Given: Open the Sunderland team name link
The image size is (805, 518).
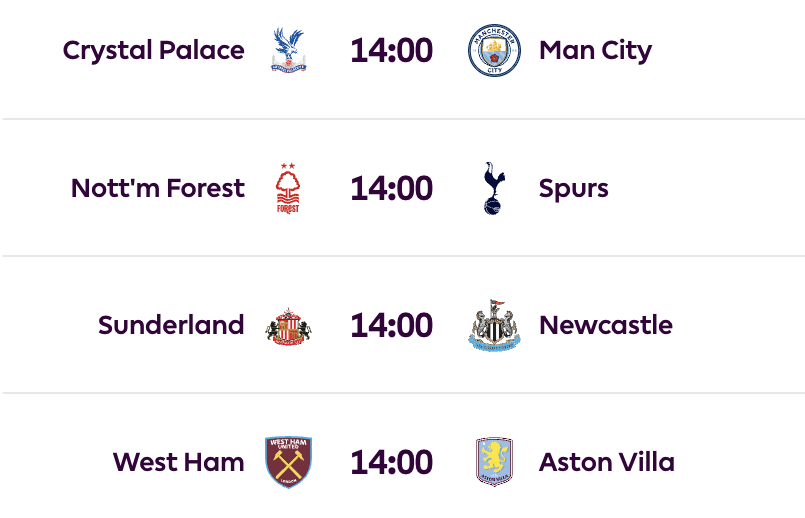Looking at the screenshot, I should click(171, 326).
